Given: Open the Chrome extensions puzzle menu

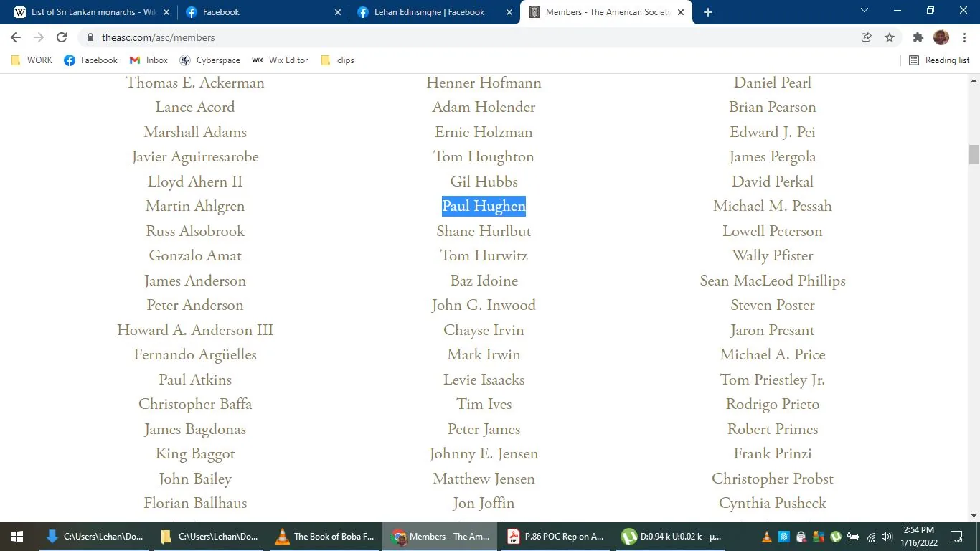Looking at the screenshot, I should pyautogui.click(x=917, y=37).
